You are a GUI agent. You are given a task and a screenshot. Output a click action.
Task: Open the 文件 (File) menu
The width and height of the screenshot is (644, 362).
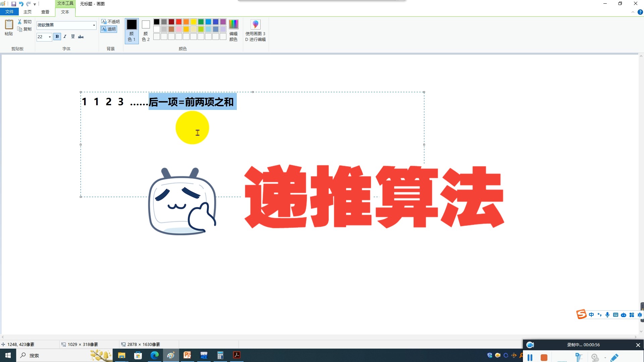pyautogui.click(x=9, y=11)
